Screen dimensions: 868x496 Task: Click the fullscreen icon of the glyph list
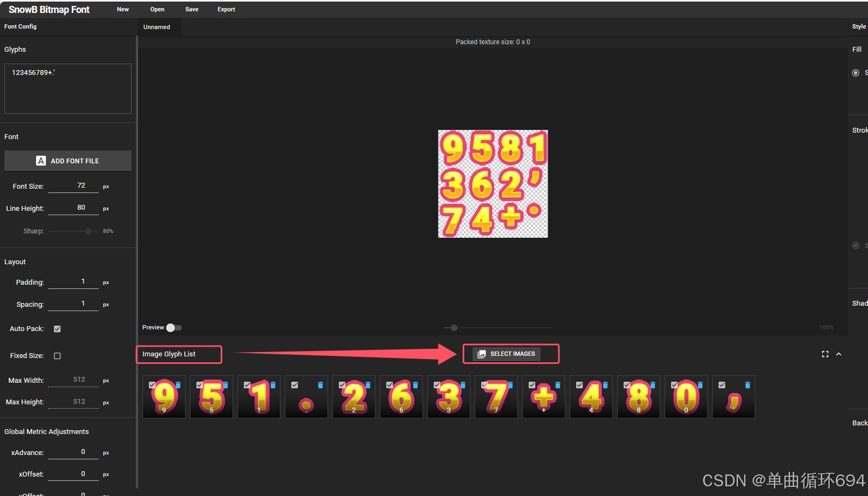coord(825,354)
